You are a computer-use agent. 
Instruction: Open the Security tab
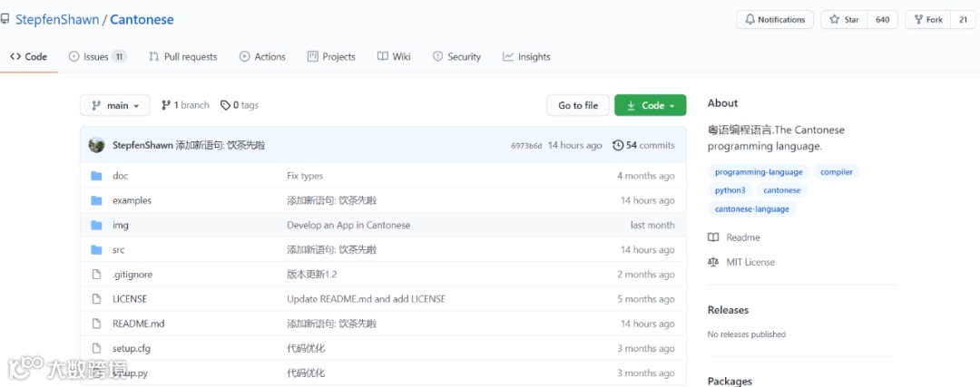[456, 57]
